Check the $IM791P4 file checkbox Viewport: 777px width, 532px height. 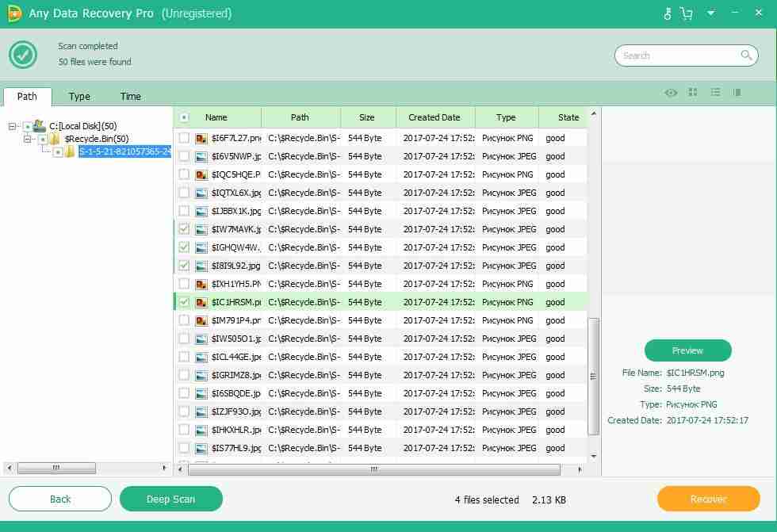[184, 320]
